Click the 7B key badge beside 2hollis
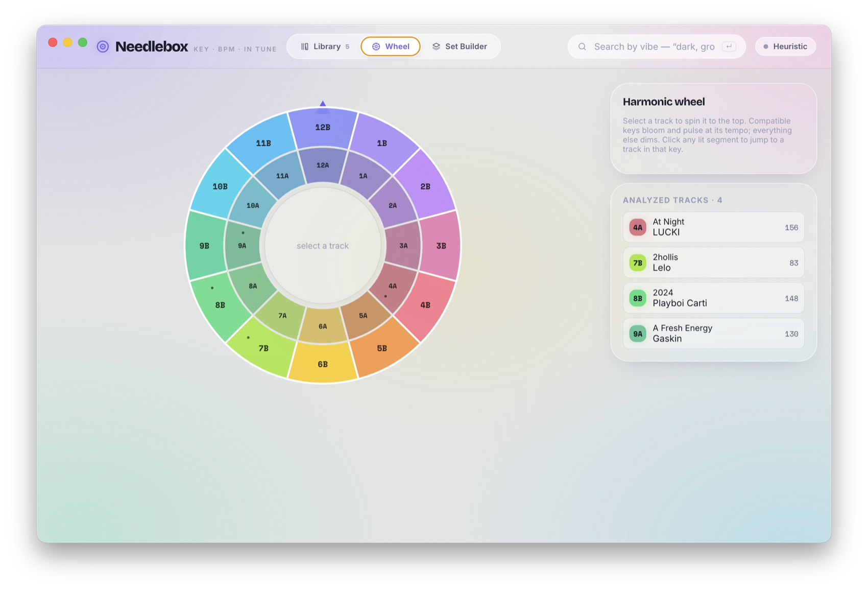Screen dimensions: 868x591 point(638,263)
